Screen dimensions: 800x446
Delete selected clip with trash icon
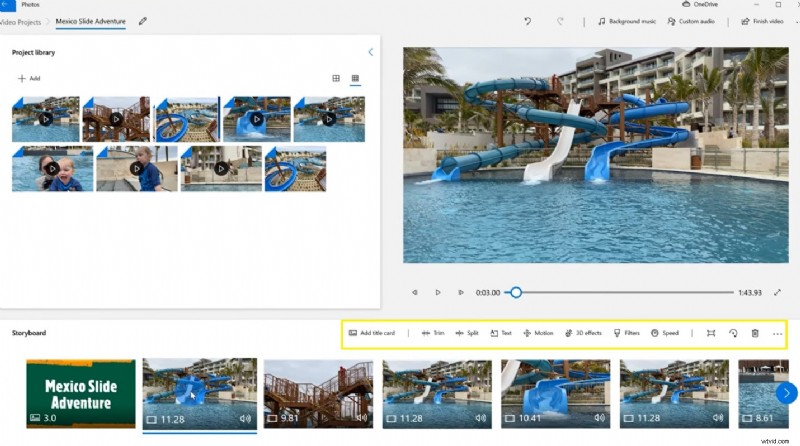point(755,333)
